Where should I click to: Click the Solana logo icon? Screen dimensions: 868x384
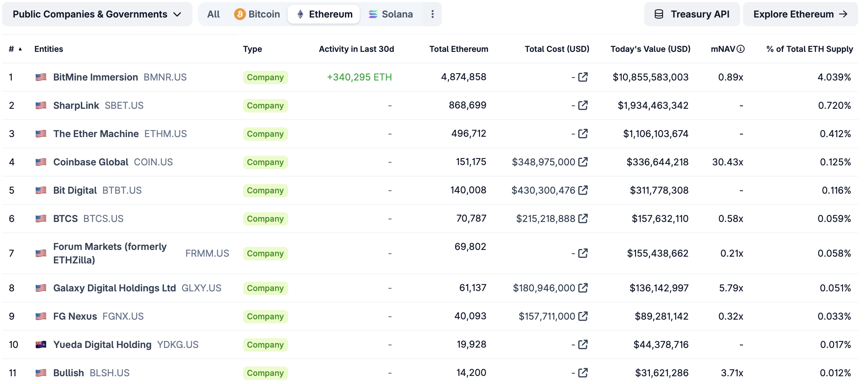[x=373, y=14]
